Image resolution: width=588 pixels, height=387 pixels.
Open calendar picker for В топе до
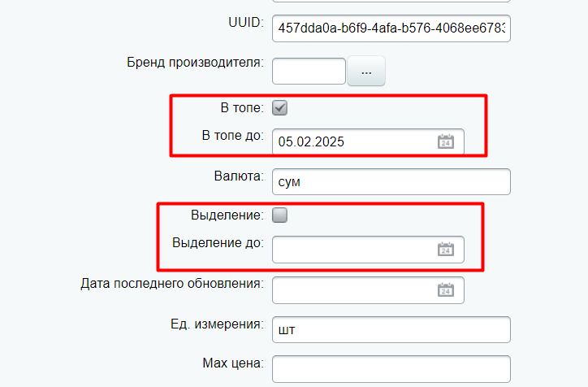[x=446, y=141]
